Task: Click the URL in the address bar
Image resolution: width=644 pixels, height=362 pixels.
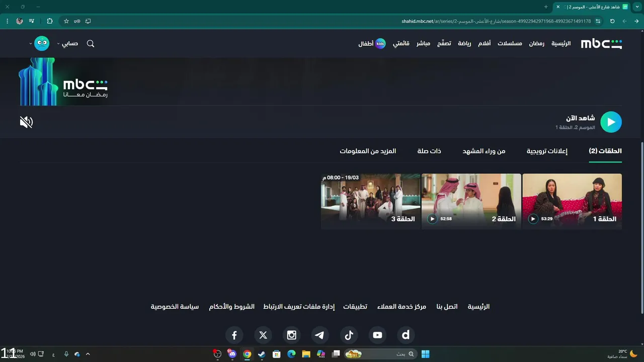Action: [496, 21]
